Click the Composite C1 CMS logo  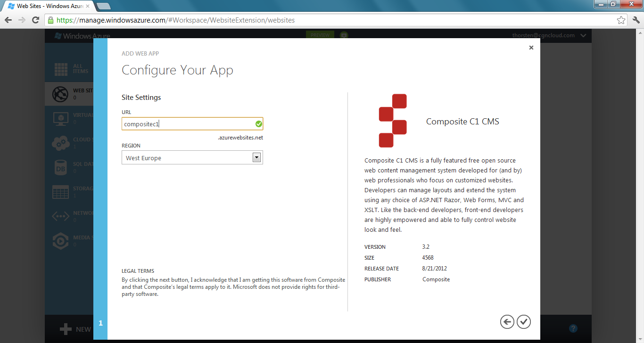pyautogui.click(x=393, y=121)
